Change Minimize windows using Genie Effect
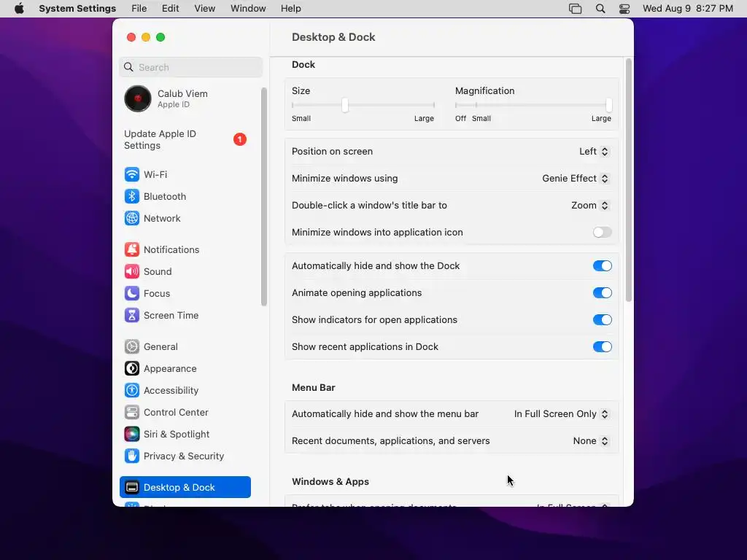This screenshot has height=560, width=747. click(x=575, y=179)
